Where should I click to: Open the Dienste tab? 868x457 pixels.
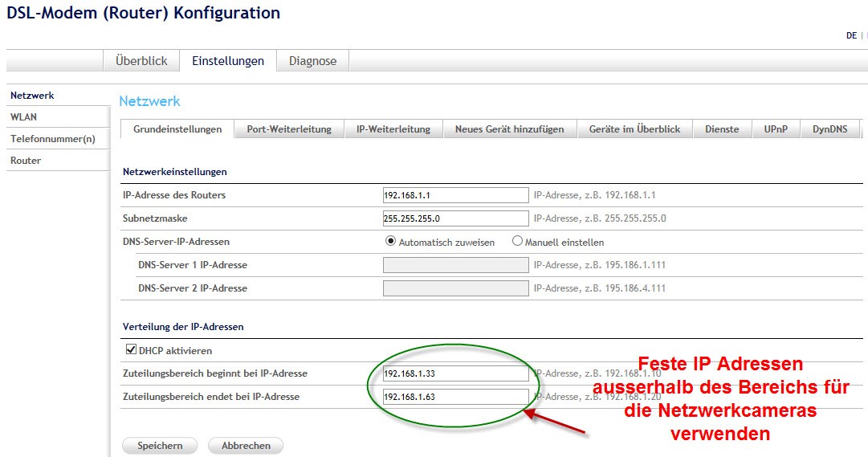pos(722,129)
